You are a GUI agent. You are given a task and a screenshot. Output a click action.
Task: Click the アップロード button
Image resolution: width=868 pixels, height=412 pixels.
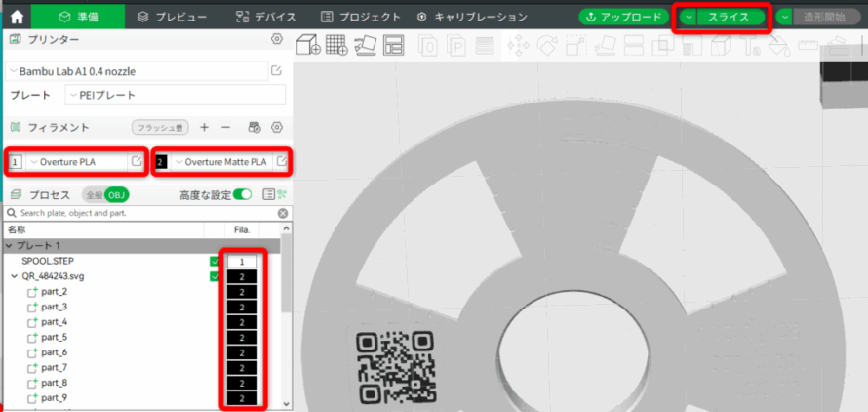point(623,17)
